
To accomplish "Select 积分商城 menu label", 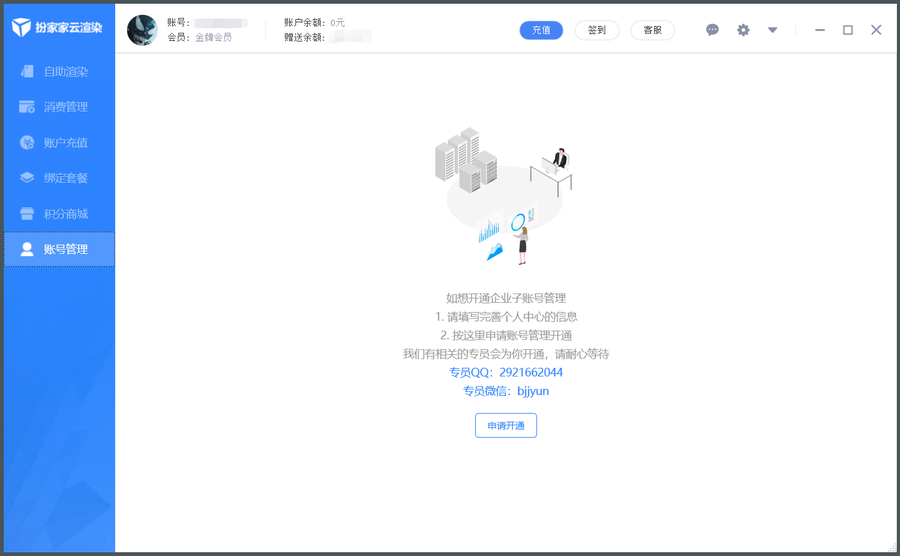I will (x=66, y=213).
